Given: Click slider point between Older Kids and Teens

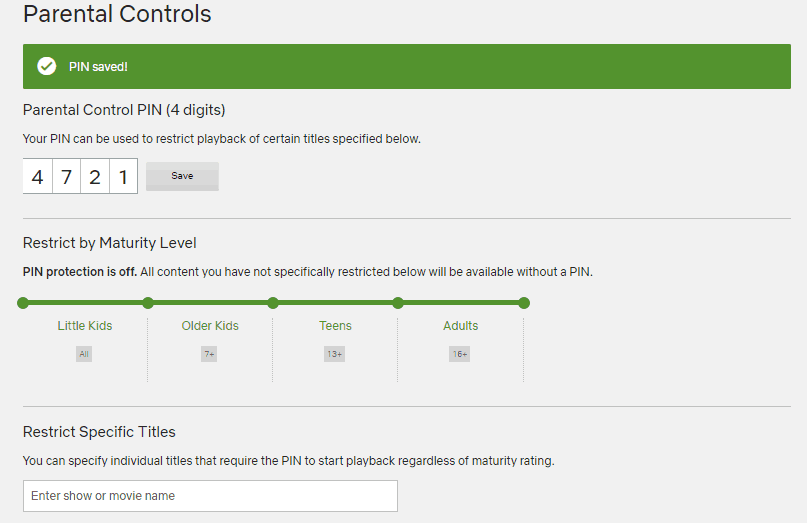Looking at the screenshot, I should pyautogui.click(x=273, y=303).
